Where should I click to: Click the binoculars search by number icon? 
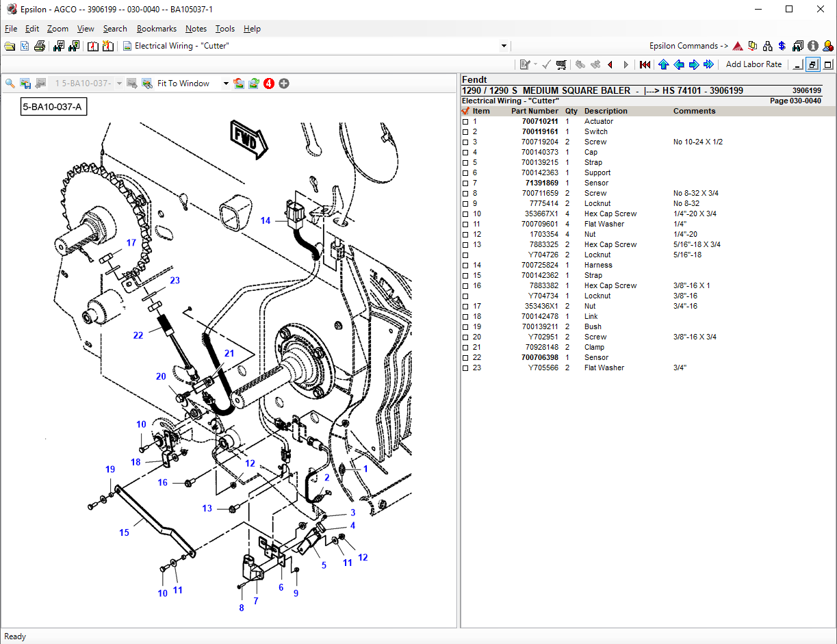coord(59,46)
